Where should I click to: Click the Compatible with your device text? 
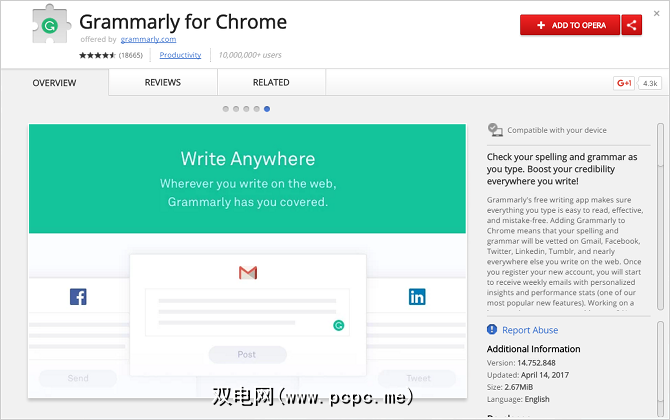click(557, 130)
